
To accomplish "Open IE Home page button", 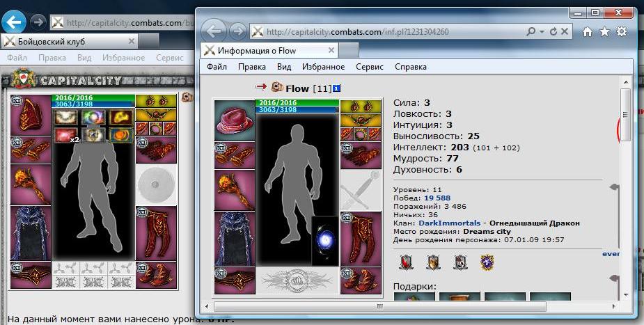I will tap(588, 31).
